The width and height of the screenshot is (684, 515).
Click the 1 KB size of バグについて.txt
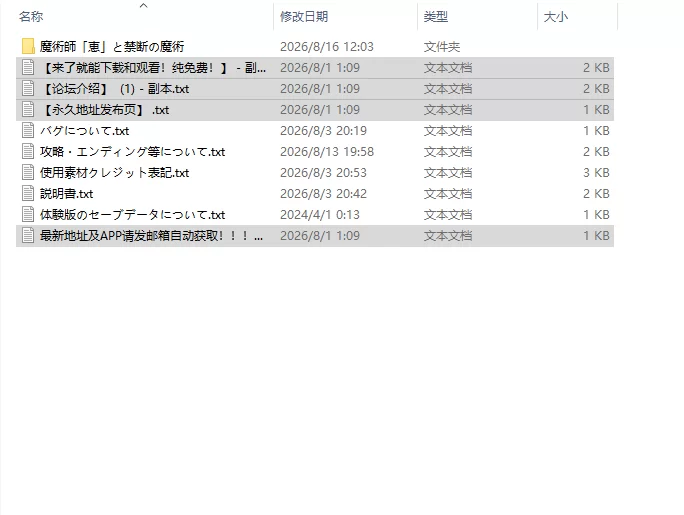596,130
